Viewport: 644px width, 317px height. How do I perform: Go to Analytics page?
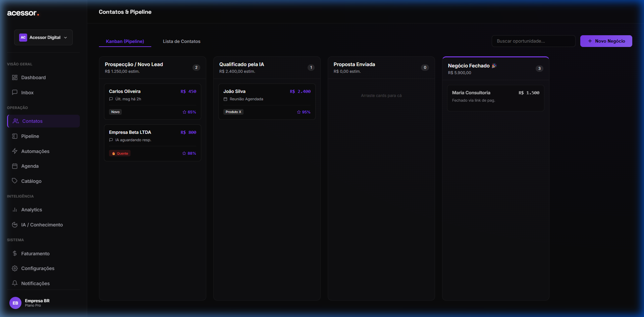pos(43,210)
